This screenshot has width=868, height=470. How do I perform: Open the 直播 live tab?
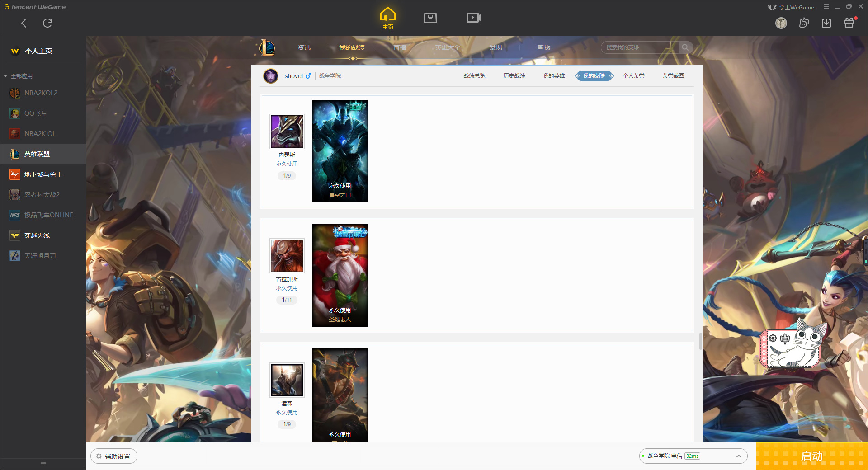pyautogui.click(x=400, y=47)
